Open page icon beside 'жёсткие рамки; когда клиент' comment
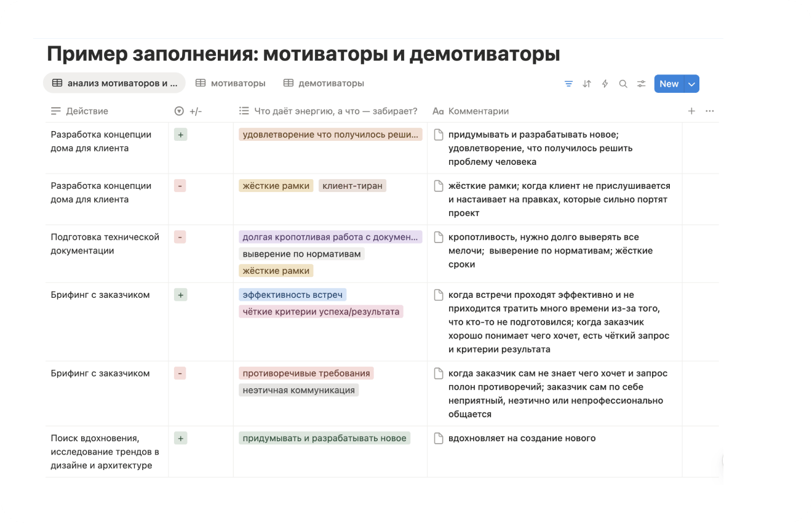Viewport: 812px width, 523px height. [x=439, y=186]
